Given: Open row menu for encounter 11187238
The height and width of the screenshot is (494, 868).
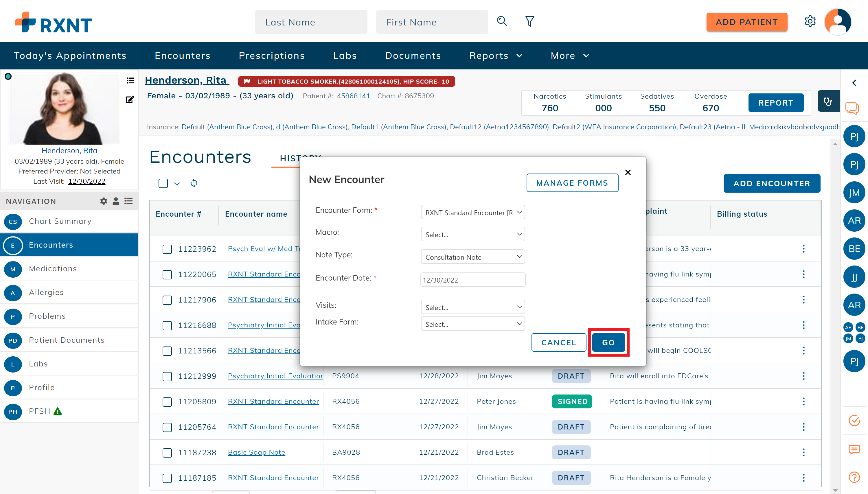Looking at the screenshot, I should [x=803, y=452].
